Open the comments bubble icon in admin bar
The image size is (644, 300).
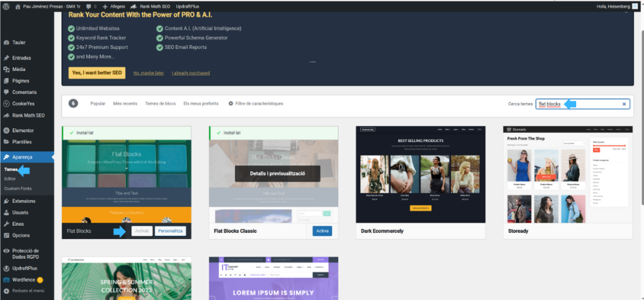coord(89,6)
